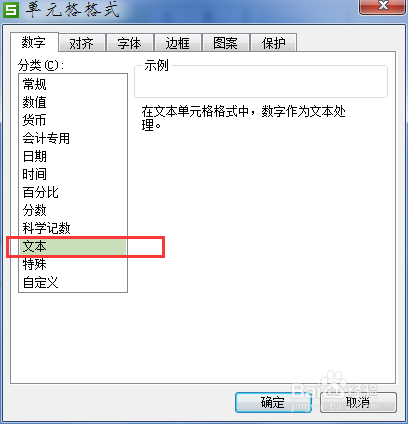This screenshot has height=424, width=408.
Task: Switch to the 数字 tab
Action: click(34, 42)
